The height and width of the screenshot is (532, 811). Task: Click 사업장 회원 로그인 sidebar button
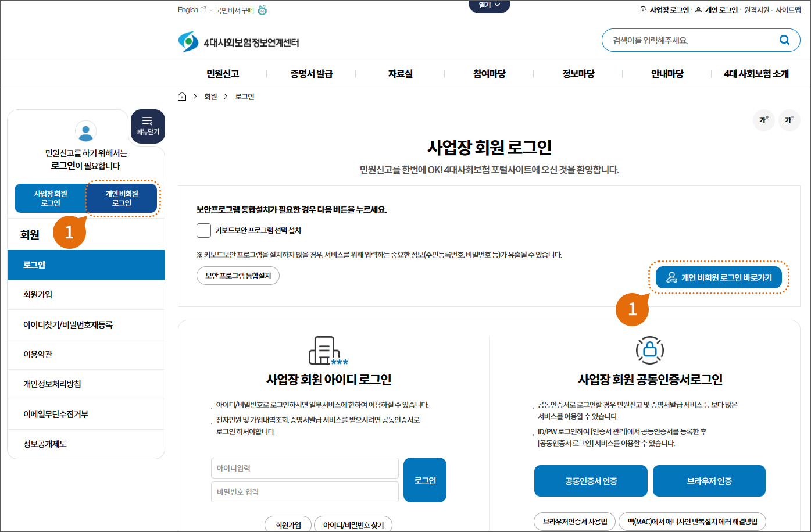point(51,198)
